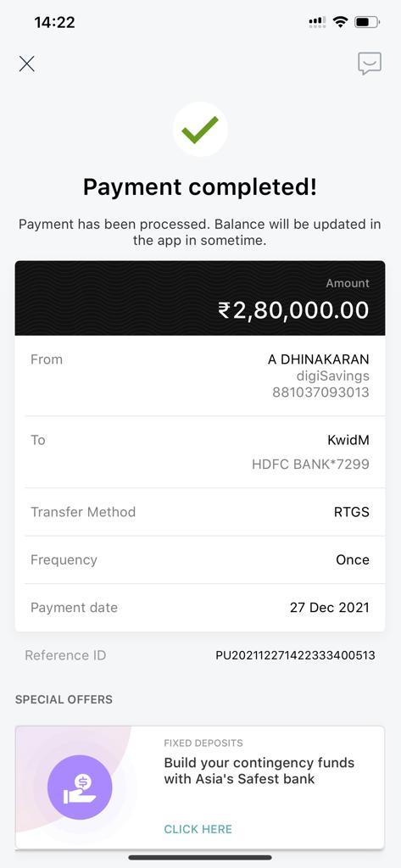Tap the fixed deposits hand-coin icon
This screenshot has width=401, height=868.
click(80, 787)
